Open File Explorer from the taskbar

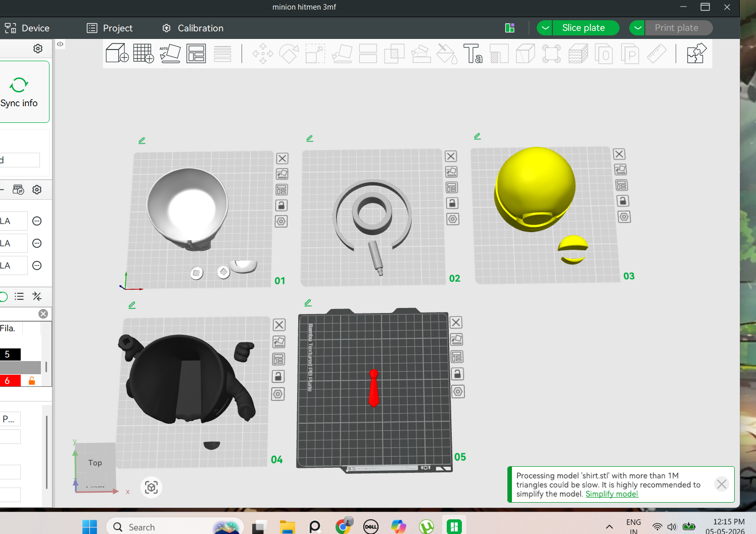[x=287, y=527]
